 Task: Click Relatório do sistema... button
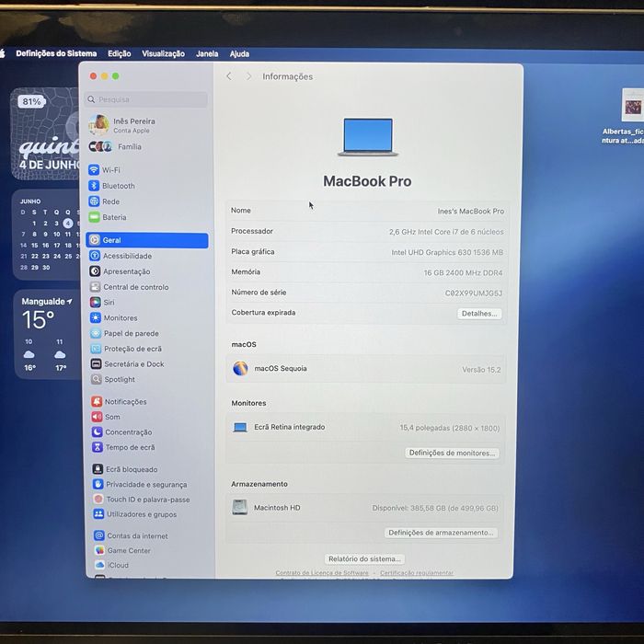pyautogui.click(x=364, y=559)
